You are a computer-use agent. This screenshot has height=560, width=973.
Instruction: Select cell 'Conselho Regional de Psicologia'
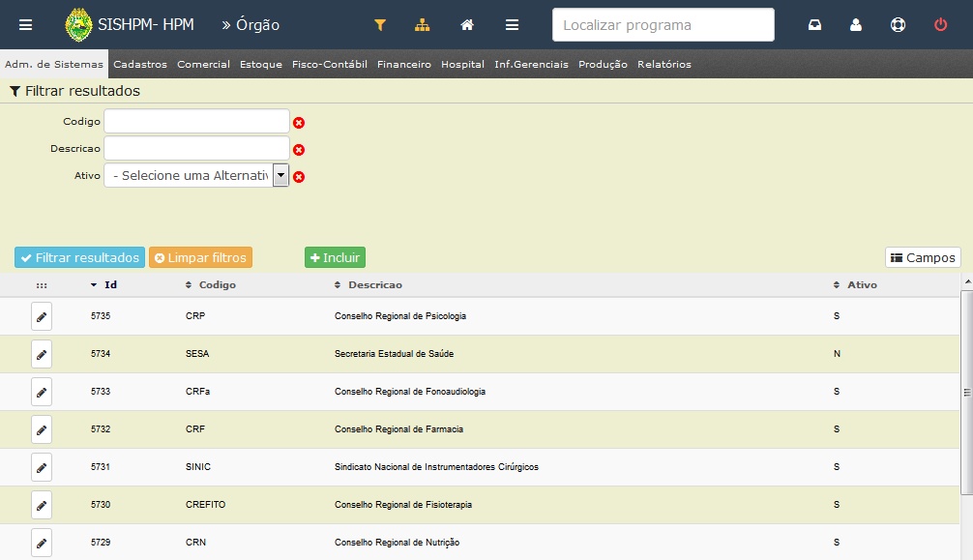[x=400, y=316]
